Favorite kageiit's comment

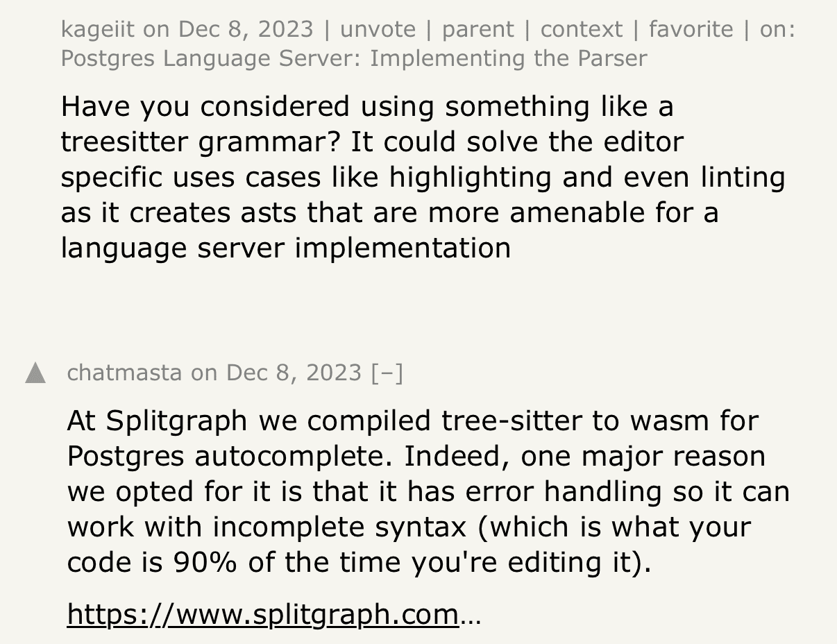[x=691, y=29]
